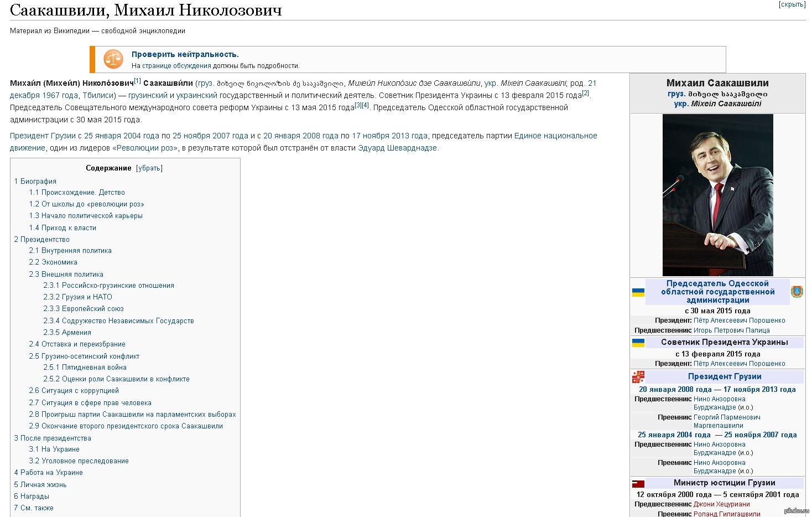Open «Революции роз» link in intro

point(145,148)
